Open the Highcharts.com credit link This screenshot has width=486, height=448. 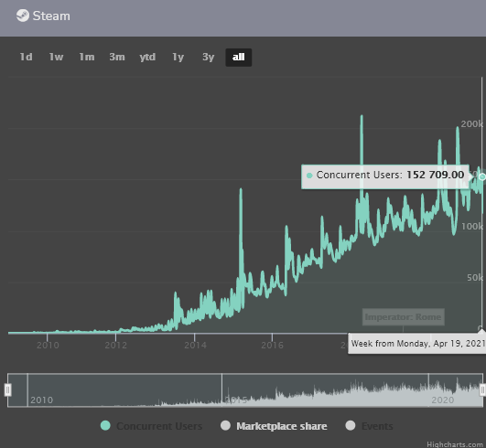(x=455, y=444)
